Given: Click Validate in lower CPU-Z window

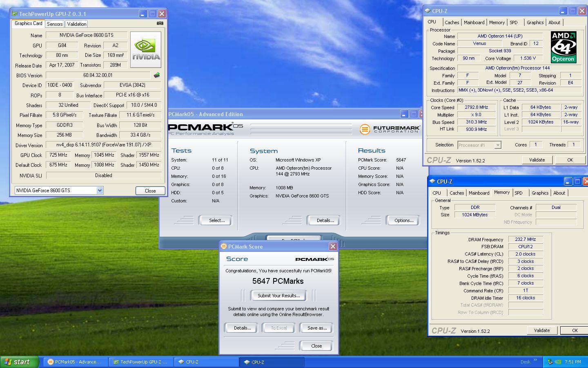Looking at the screenshot, I should click(542, 330).
